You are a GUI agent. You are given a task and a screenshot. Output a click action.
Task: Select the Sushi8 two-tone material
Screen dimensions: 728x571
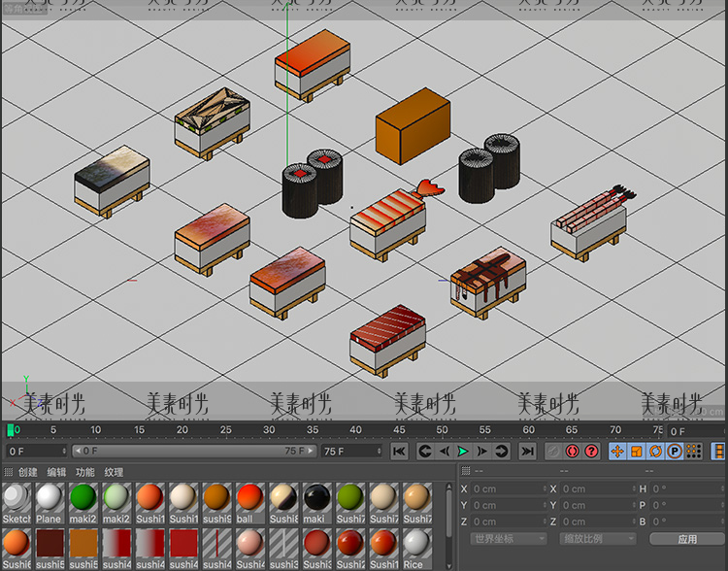pos(283,503)
